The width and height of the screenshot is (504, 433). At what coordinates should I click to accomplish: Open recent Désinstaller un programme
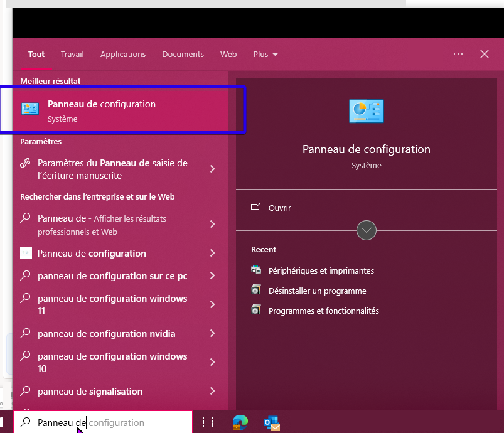tap(317, 291)
